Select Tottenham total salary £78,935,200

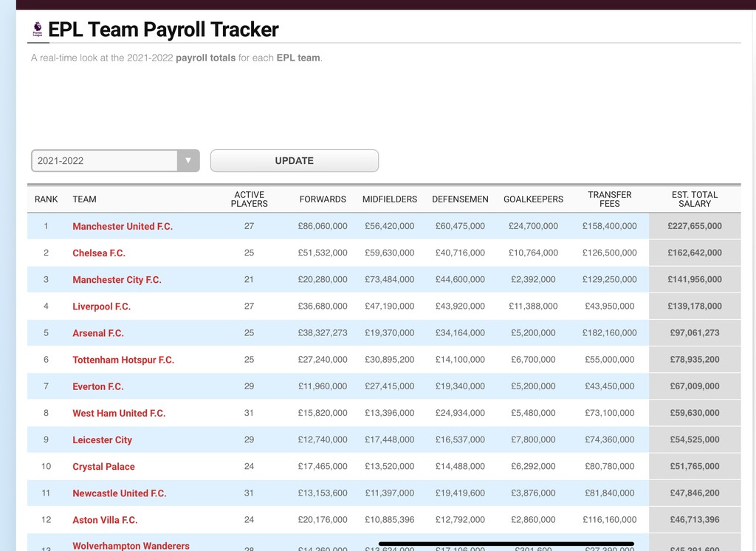[695, 360]
